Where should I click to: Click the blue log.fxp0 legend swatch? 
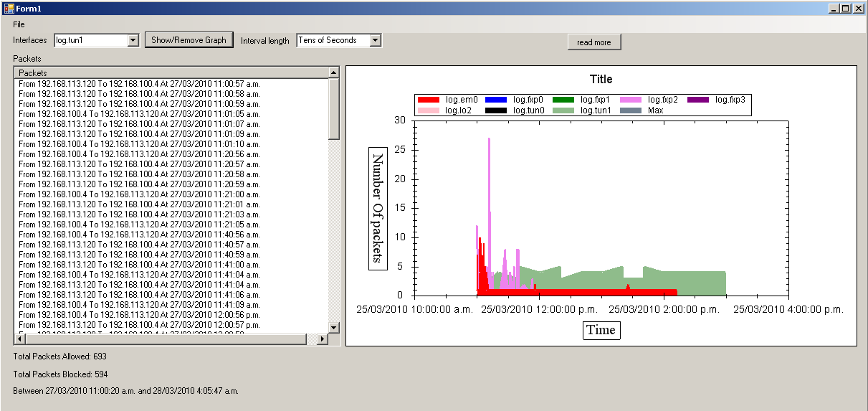(496, 100)
